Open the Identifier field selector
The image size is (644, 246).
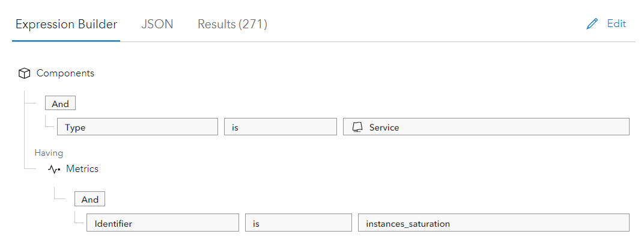tap(162, 223)
